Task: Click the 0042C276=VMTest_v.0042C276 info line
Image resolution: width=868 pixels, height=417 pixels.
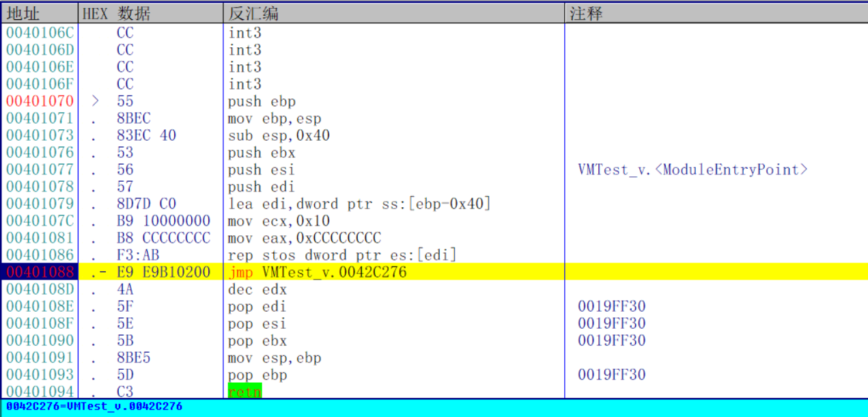Action: pos(94,406)
